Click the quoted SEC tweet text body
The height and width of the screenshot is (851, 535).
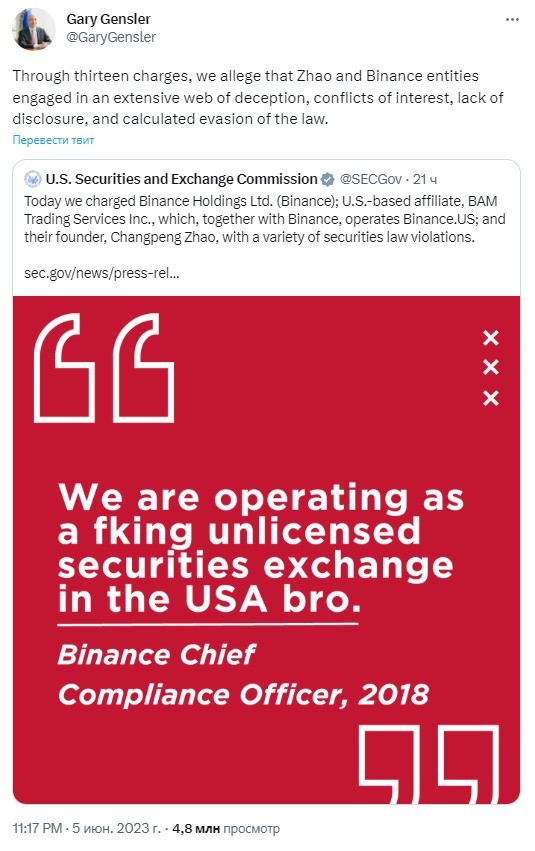pos(265,219)
